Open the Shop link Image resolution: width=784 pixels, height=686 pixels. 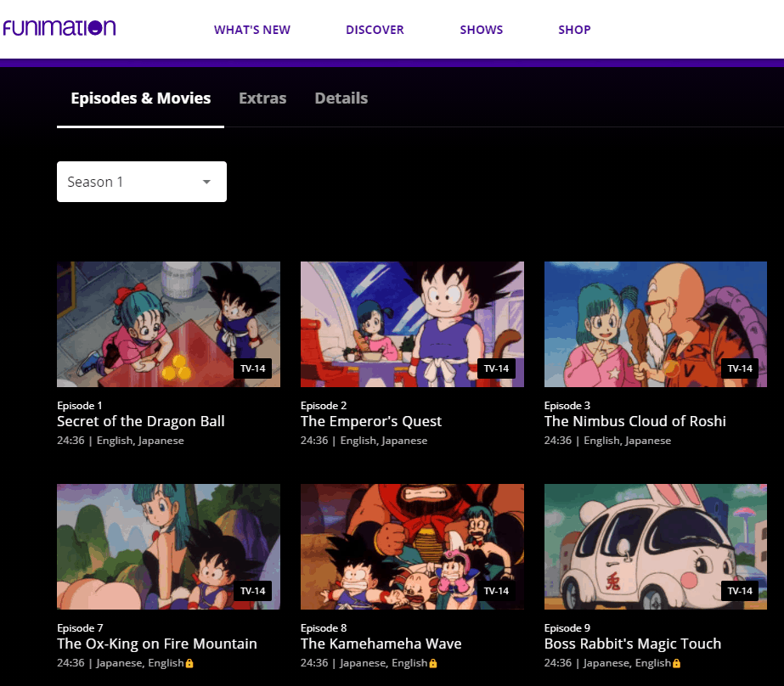(574, 30)
